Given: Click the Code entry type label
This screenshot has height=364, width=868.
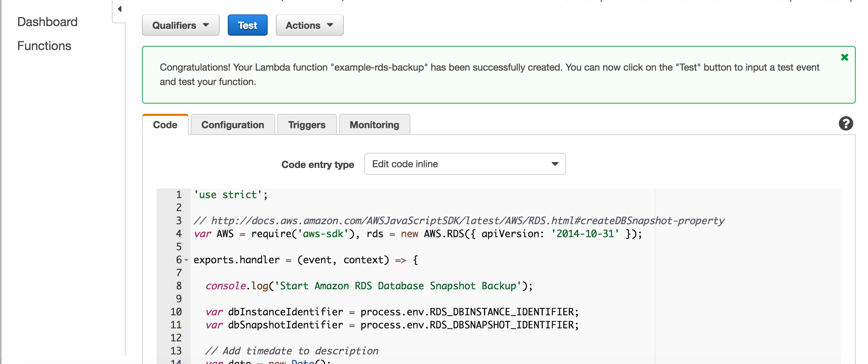Looking at the screenshot, I should [x=318, y=165].
